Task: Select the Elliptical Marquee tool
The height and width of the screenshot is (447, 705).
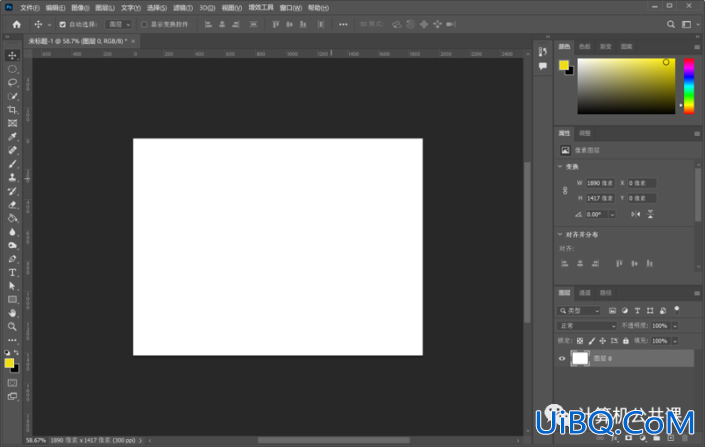Action: pyautogui.click(x=12, y=69)
